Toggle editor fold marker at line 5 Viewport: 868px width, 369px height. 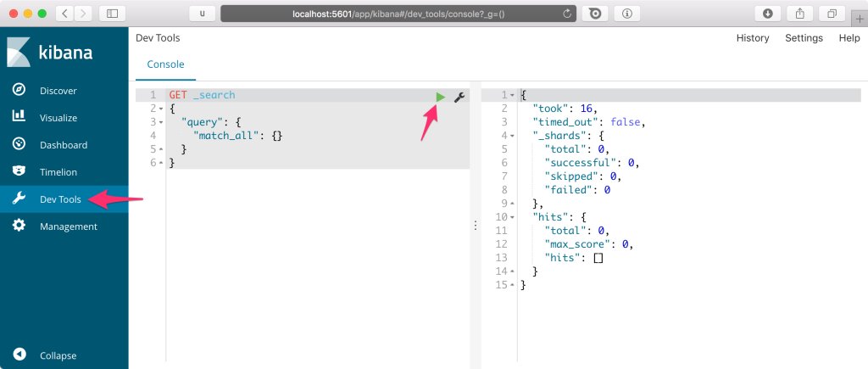coord(161,149)
